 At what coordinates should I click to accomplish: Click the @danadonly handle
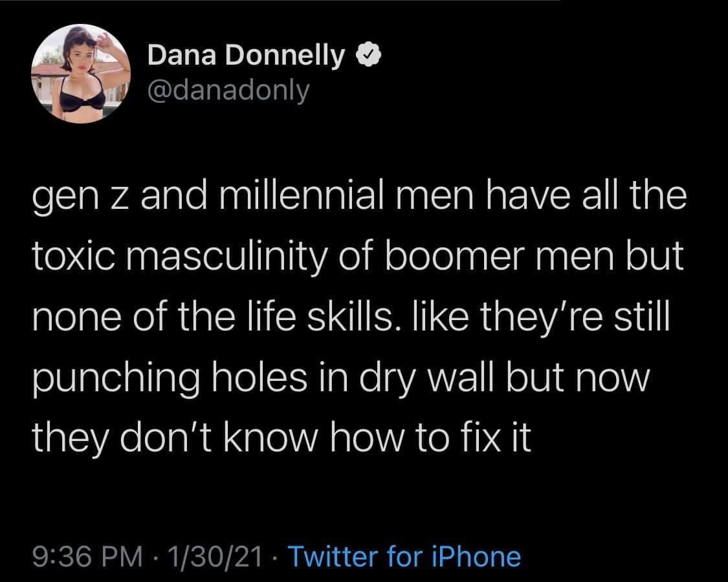click(x=229, y=91)
